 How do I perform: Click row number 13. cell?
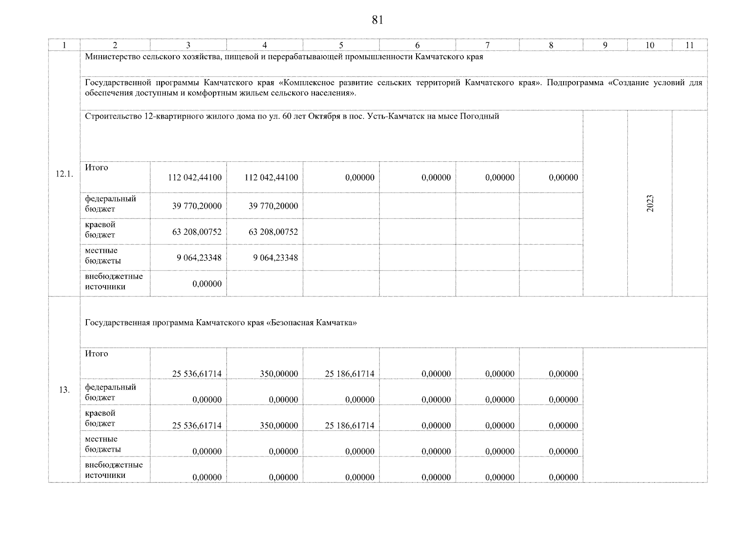[64, 390]
